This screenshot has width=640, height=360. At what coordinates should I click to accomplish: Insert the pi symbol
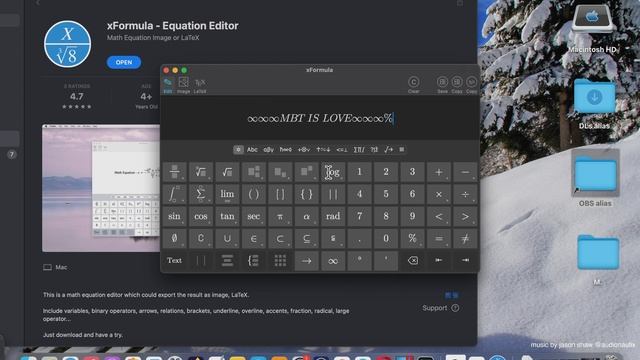[x=280, y=216]
